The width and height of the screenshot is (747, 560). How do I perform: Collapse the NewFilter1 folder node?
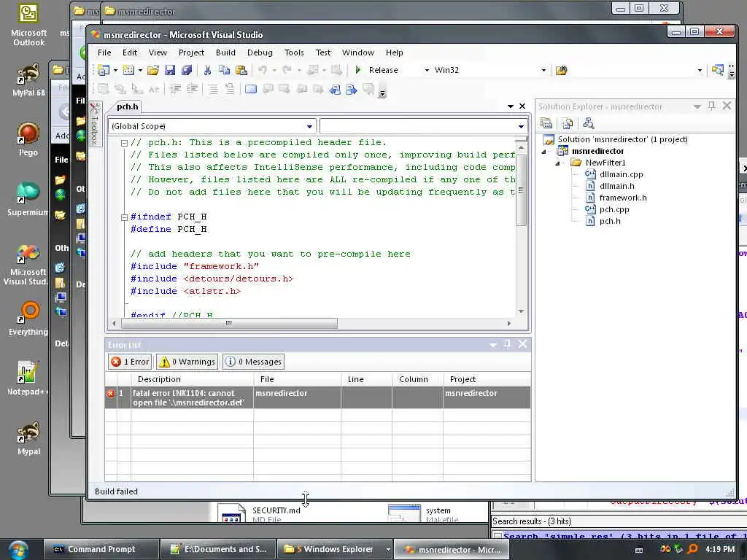point(557,163)
